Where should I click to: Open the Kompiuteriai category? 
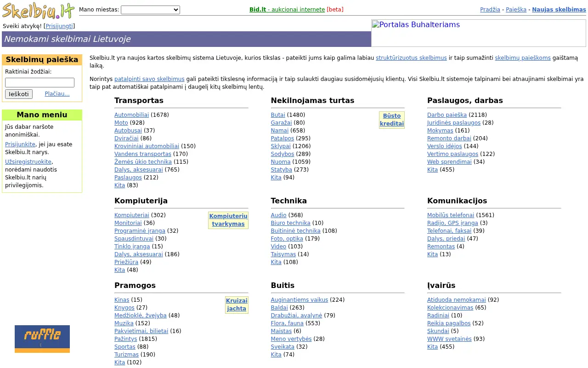coord(132,215)
